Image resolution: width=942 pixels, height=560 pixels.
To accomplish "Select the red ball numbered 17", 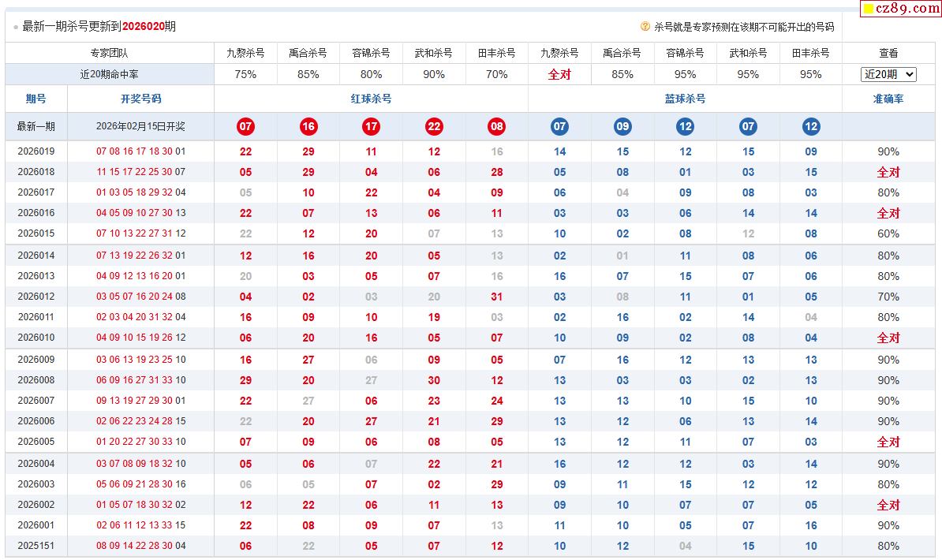I will 371,126.
